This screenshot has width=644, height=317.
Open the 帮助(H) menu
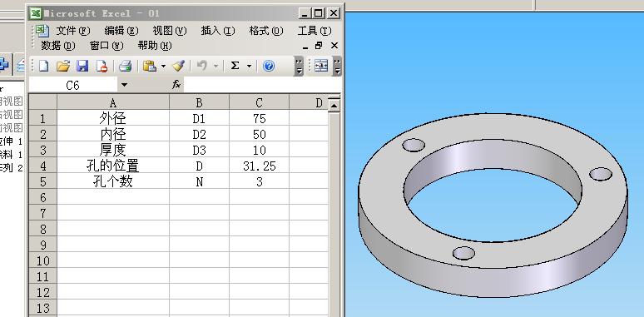pyautogui.click(x=155, y=46)
